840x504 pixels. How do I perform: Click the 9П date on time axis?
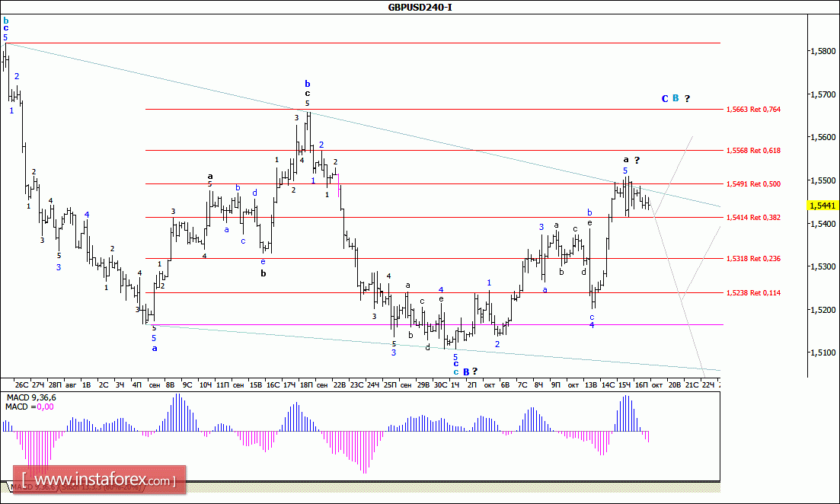click(555, 384)
